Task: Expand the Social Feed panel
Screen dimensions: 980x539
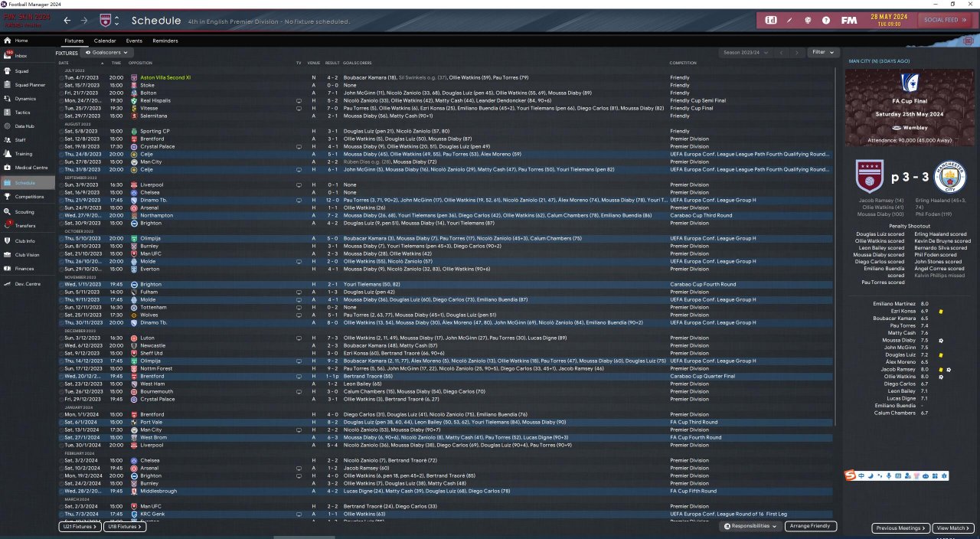Action: [944, 20]
